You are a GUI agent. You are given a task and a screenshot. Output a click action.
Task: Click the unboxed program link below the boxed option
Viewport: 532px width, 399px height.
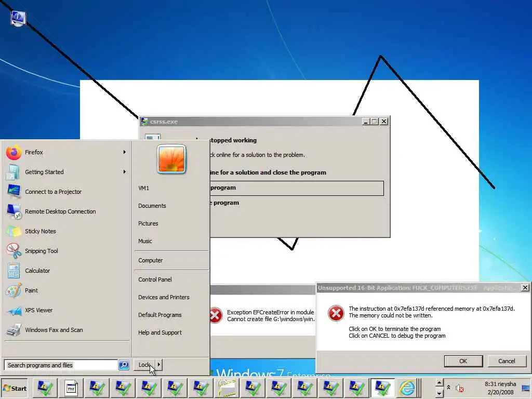click(x=224, y=203)
